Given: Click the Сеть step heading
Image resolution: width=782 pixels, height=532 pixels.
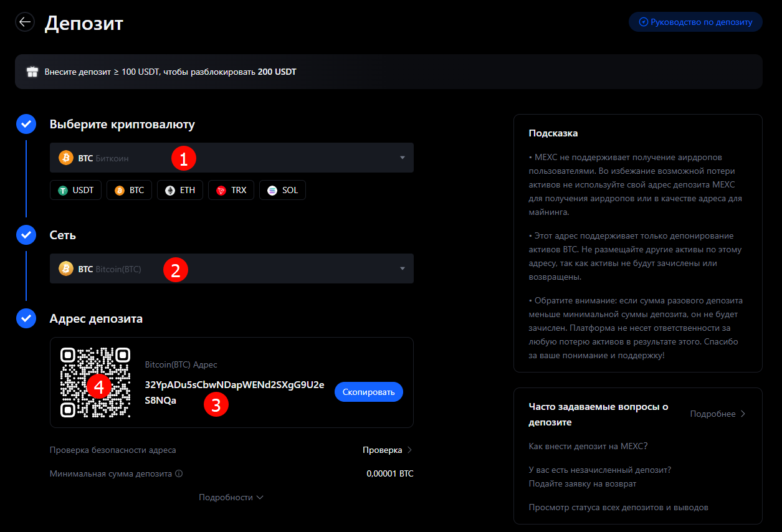Looking at the screenshot, I should [63, 235].
